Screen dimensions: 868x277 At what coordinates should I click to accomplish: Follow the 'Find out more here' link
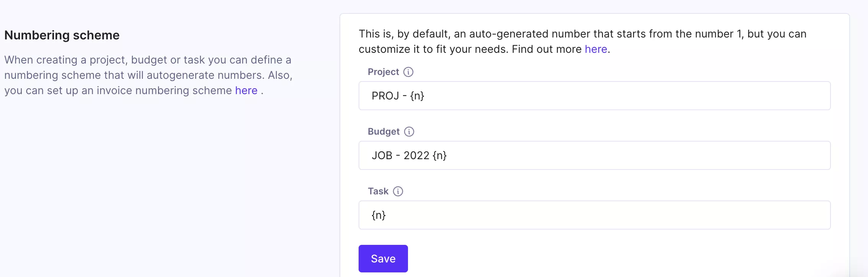596,49
